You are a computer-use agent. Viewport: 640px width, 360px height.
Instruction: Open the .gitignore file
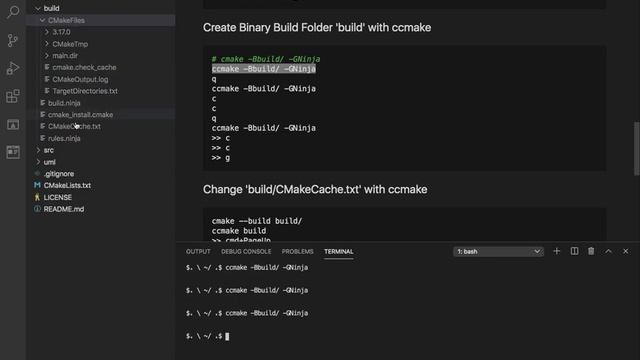tap(59, 174)
